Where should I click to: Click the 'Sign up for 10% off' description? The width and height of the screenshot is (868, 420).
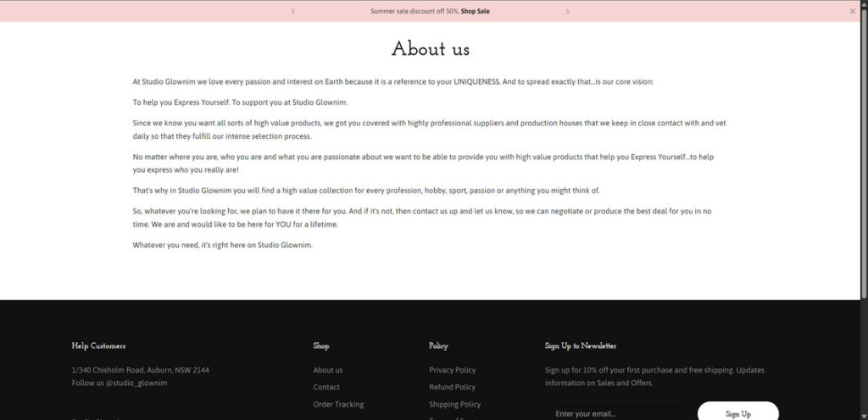pos(654,376)
